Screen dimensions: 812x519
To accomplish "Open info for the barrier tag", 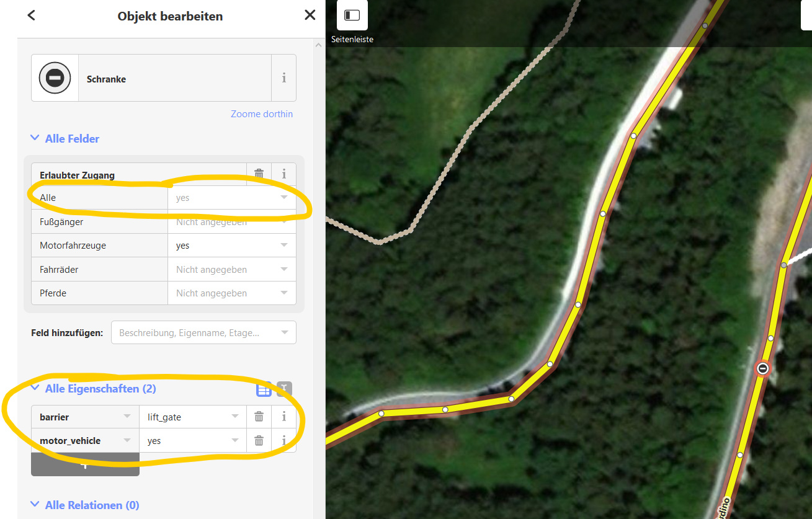I will (283, 417).
